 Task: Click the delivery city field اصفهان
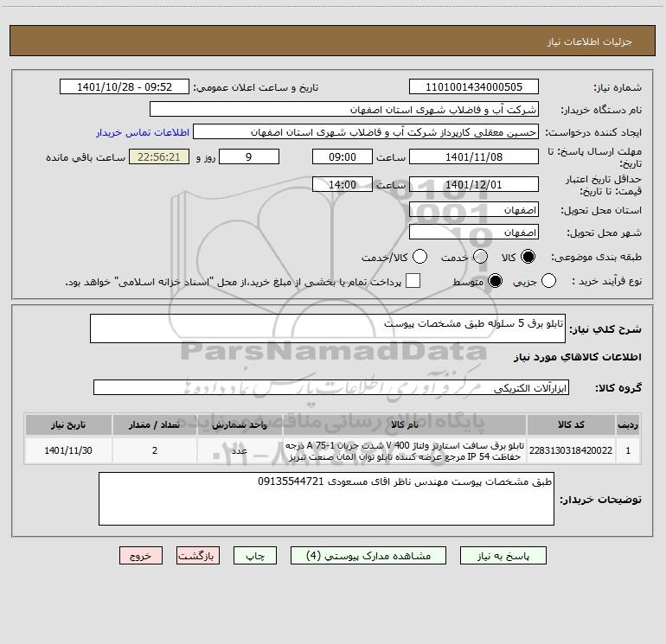coord(474,233)
